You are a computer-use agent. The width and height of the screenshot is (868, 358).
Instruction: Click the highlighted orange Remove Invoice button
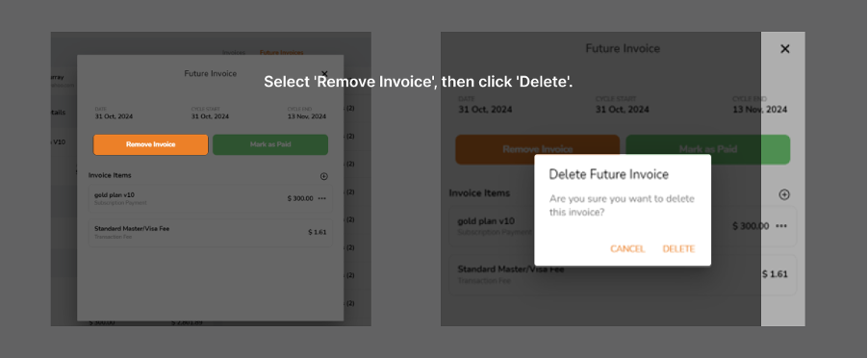tap(150, 144)
